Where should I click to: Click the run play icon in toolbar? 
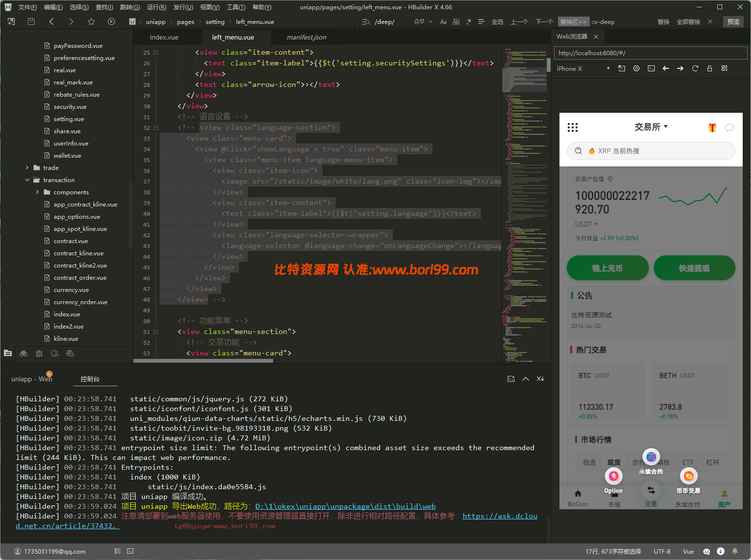(x=111, y=21)
